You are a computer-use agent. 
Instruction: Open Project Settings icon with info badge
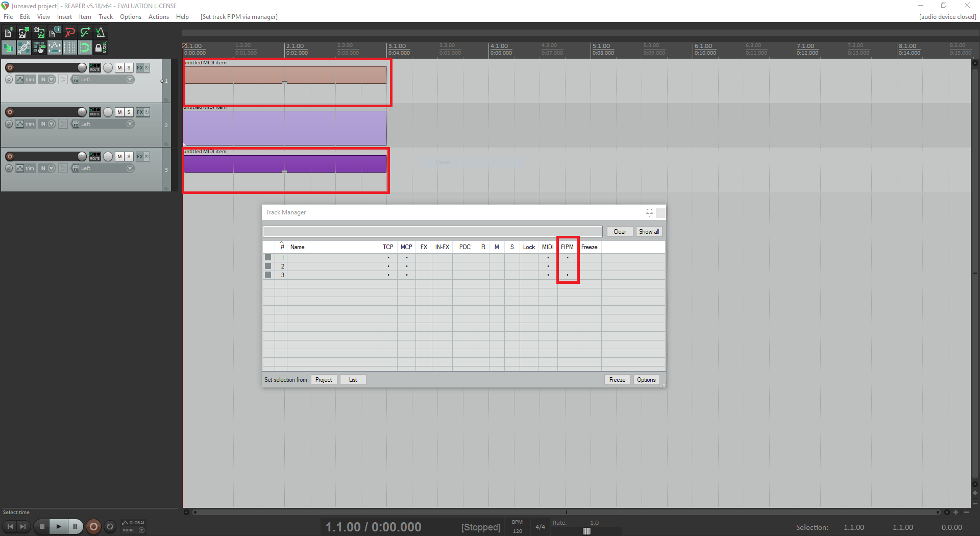coord(55,33)
